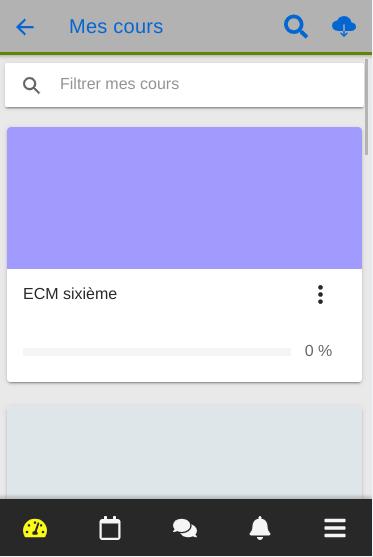Go back using the header arrow

(x=25, y=27)
